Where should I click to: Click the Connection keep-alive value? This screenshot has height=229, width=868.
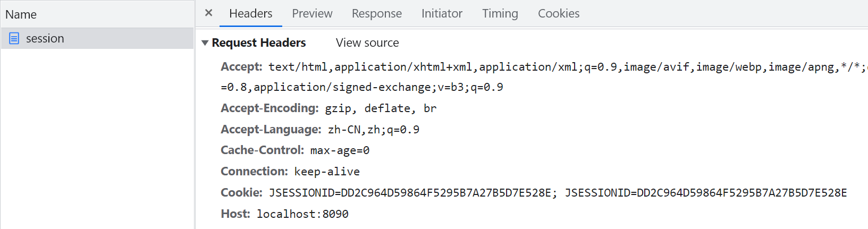point(327,172)
